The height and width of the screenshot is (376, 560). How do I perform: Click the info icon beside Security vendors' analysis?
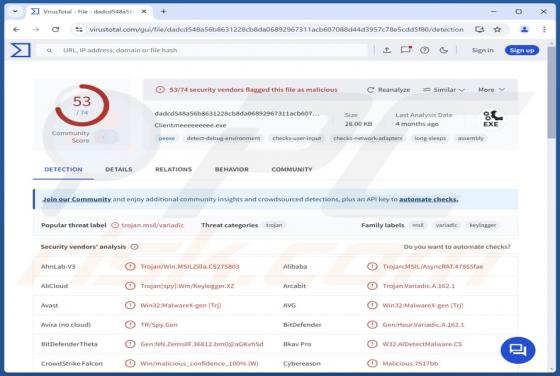(134, 247)
